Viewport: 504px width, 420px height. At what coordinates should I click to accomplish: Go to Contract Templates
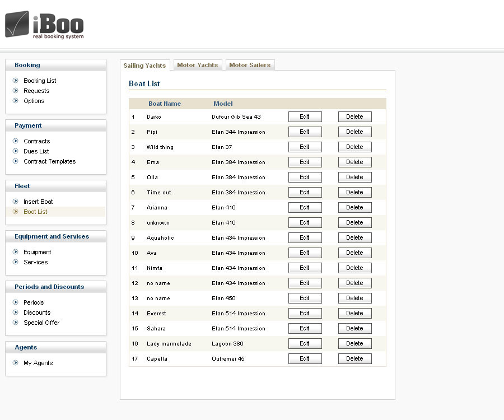click(x=49, y=161)
